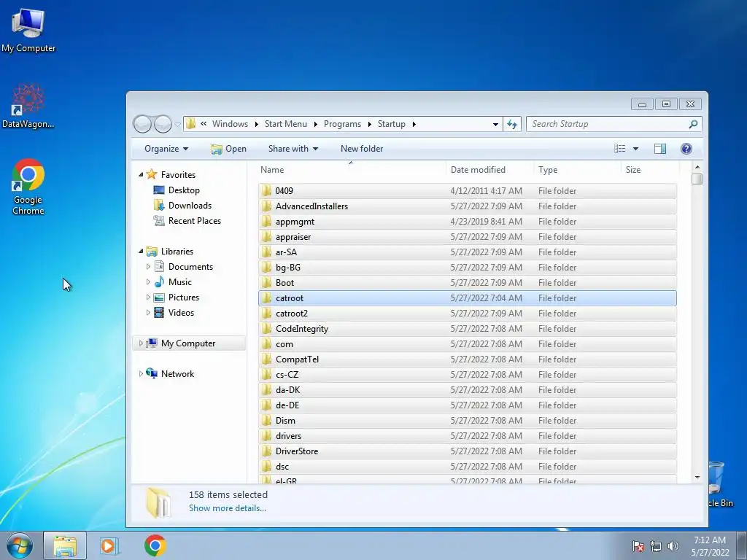Viewport: 747px width, 560px height.
Task: Select the Desktop favorite link
Action: pyautogui.click(x=183, y=190)
